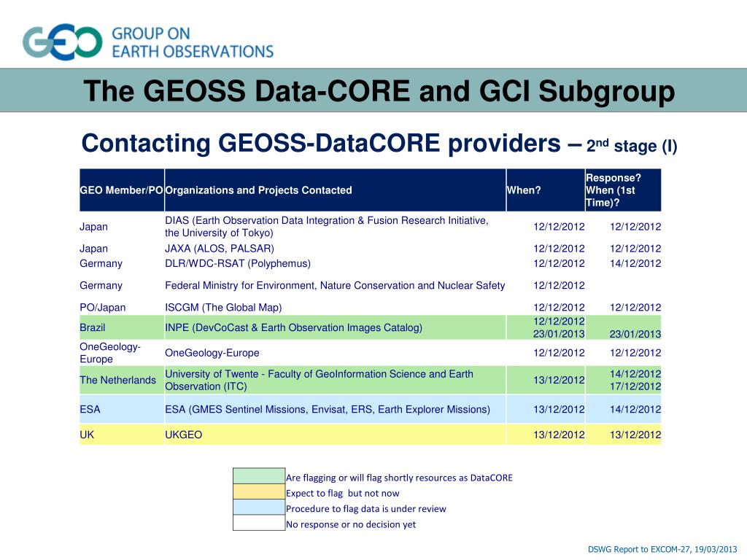Click the DLR response date '14/12/2012'
The width and height of the screenshot is (747, 560).
point(635,263)
